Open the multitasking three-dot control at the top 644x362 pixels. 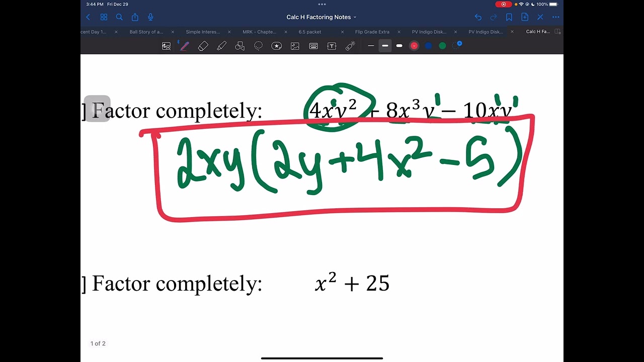(x=322, y=4)
